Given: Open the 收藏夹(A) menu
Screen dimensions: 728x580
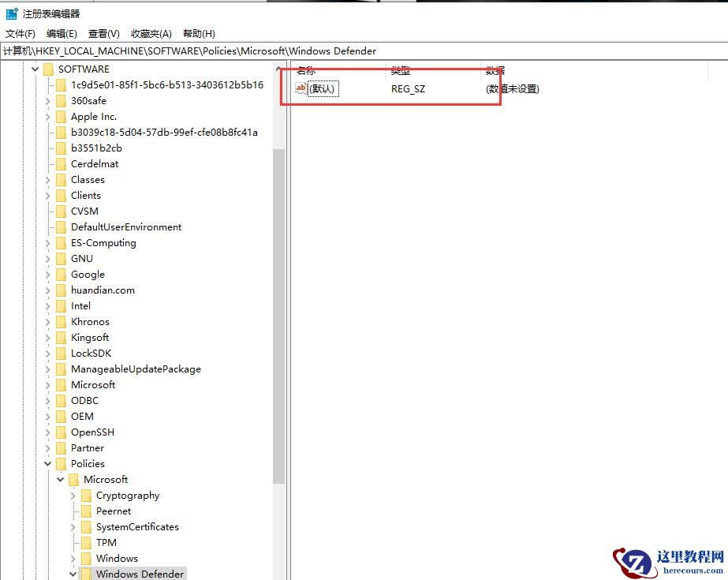Looking at the screenshot, I should pos(150,33).
